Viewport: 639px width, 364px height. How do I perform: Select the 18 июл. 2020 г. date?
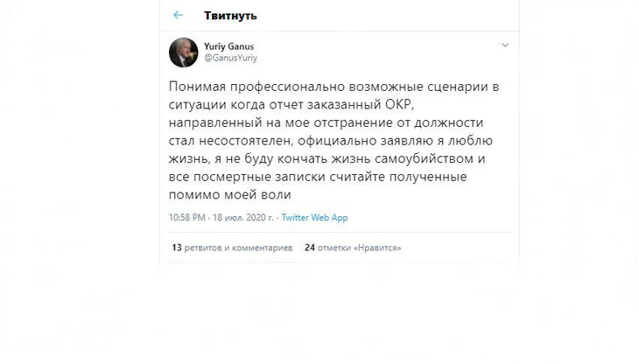242,217
